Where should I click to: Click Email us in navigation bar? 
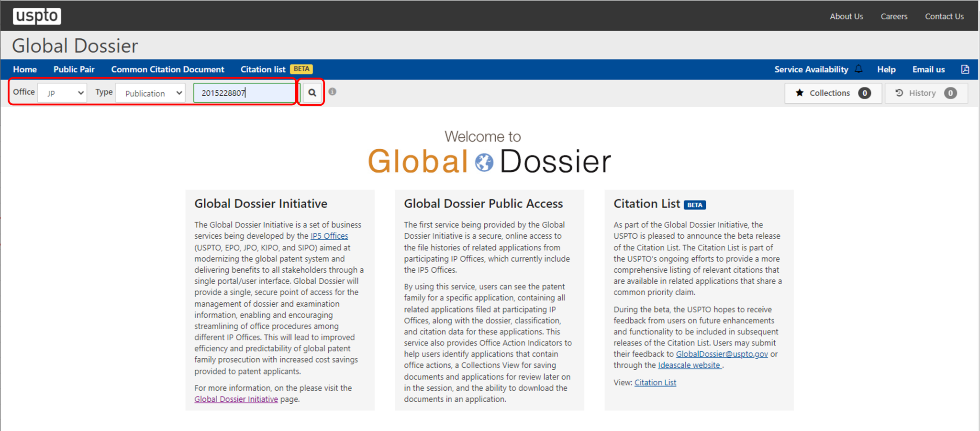pos(928,69)
